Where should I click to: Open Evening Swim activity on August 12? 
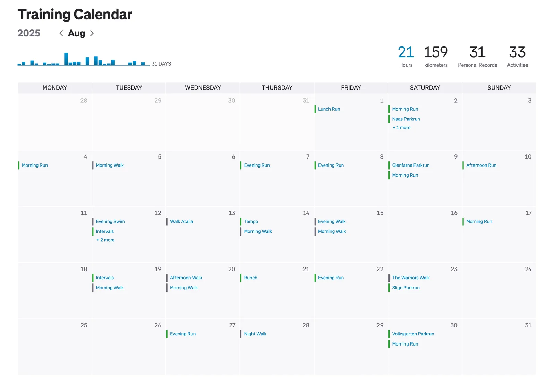coord(110,222)
